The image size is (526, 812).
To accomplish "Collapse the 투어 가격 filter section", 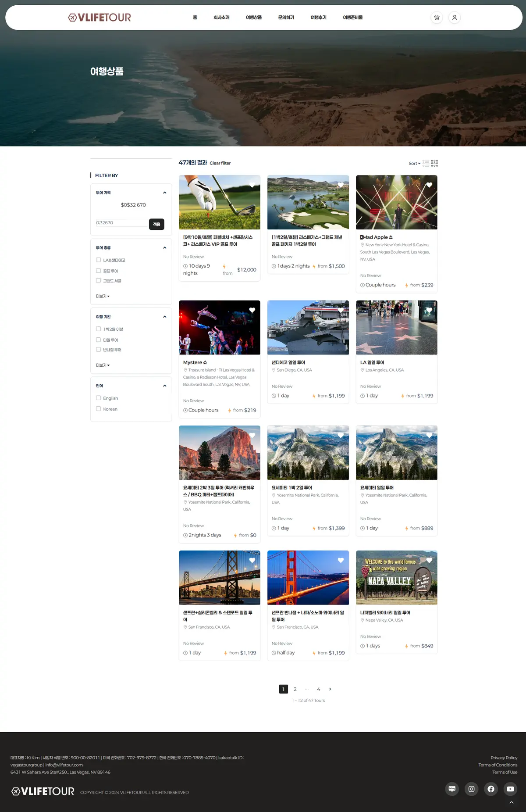I will pos(165,193).
